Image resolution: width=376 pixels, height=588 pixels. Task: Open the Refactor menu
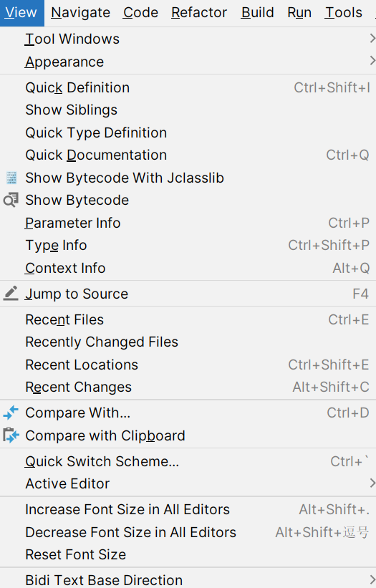pos(199,13)
